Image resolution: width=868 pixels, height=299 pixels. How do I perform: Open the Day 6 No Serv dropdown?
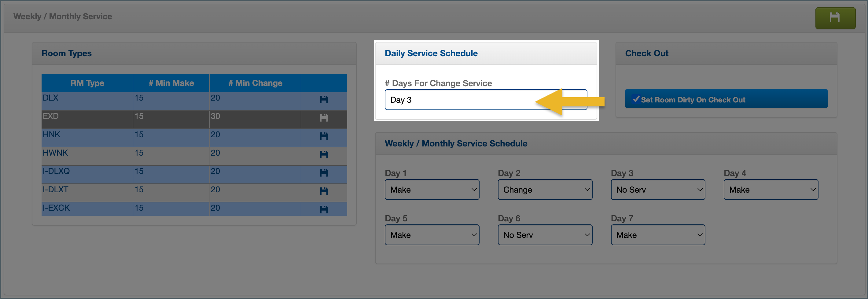(x=545, y=235)
